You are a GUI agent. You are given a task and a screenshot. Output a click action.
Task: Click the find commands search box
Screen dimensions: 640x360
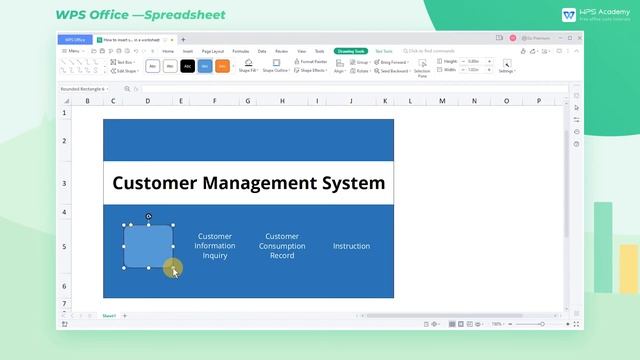click(429, 51)
